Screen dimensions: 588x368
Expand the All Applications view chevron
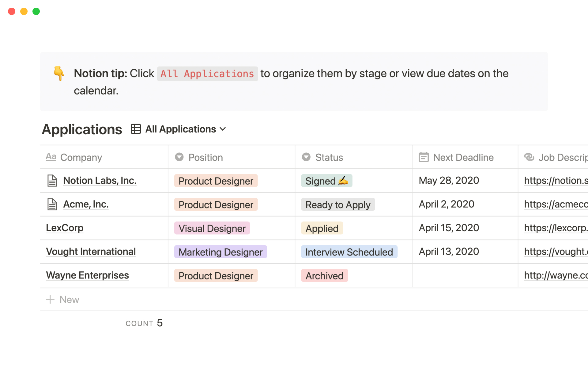click(x=223, y=129)
